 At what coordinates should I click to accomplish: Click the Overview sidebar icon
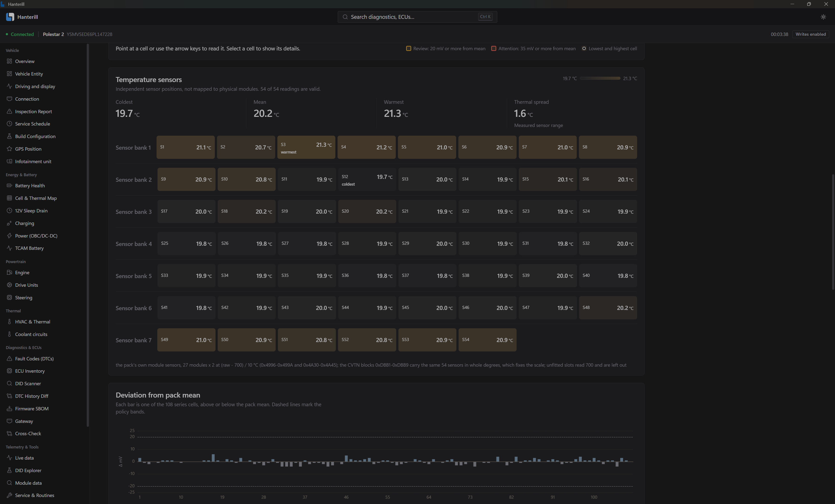(9, 61)
